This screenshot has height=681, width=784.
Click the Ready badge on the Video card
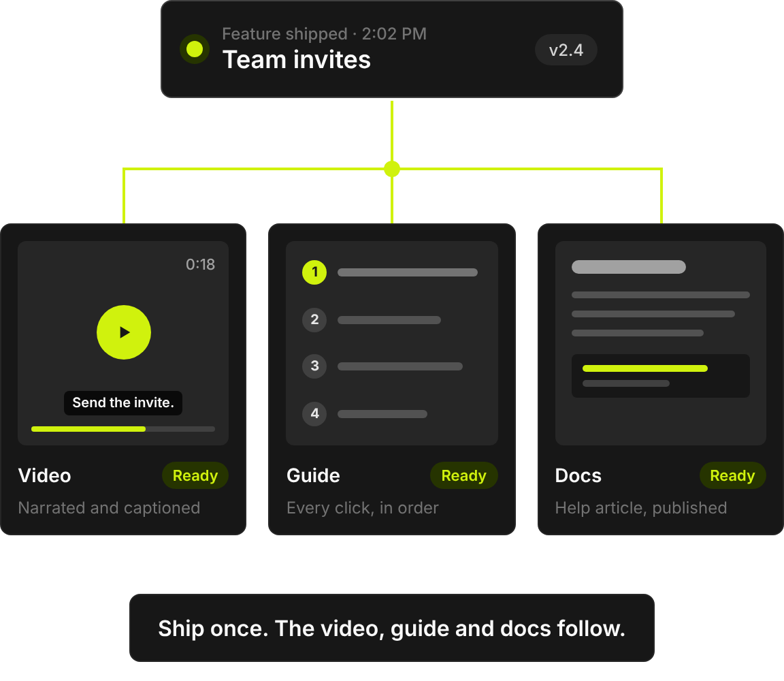195,475
